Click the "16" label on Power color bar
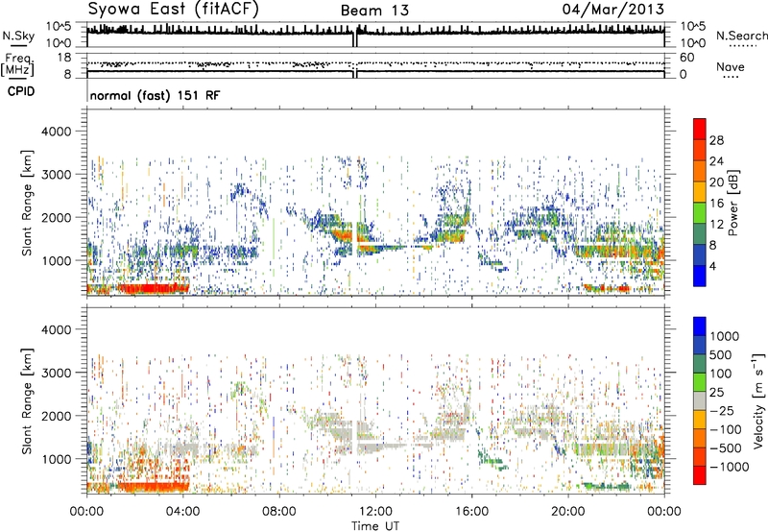 coord(716,204)
